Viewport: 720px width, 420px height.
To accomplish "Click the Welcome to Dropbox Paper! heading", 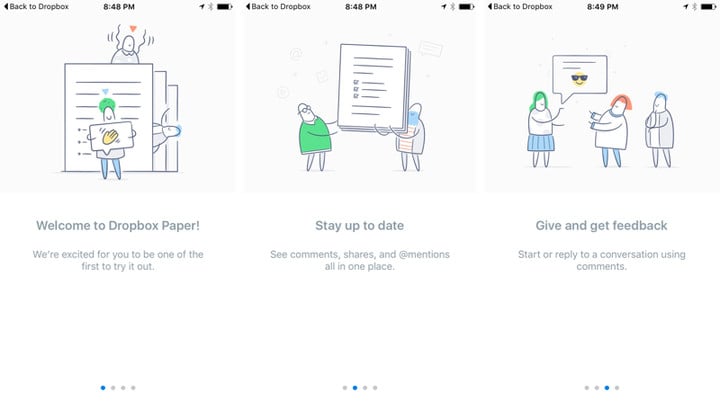I will [118, 226].
